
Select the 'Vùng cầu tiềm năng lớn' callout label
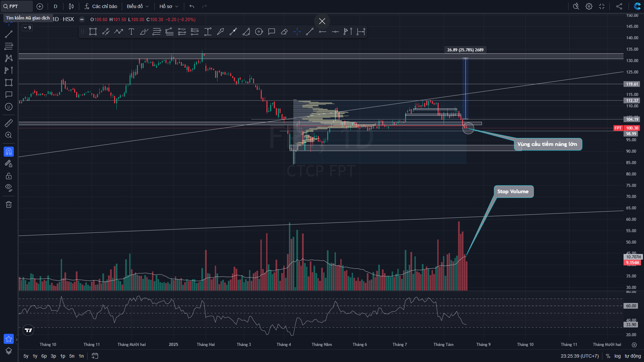[548, 144]
